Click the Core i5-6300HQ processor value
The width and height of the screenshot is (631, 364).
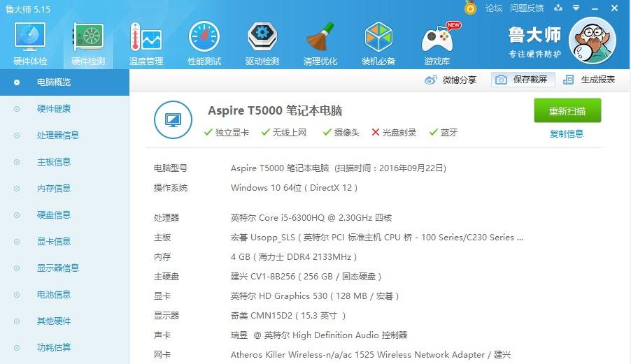tap(311, 218)
